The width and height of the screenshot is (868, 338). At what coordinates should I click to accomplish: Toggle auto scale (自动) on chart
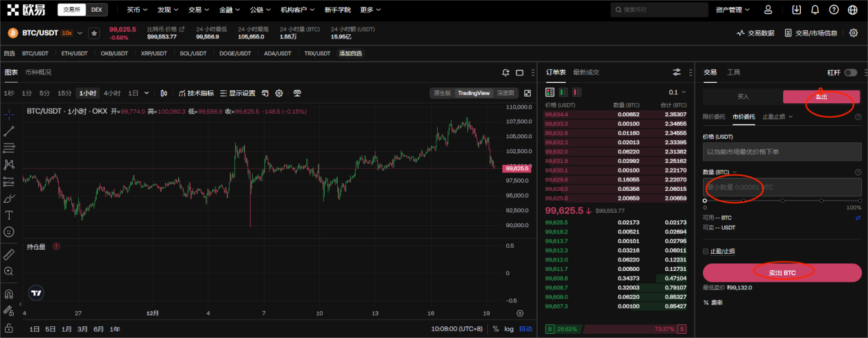525,329
